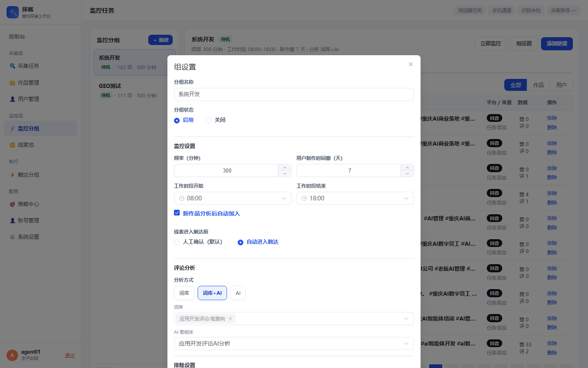Open the 工作时段结束 18:00 dropdown
Image resolution: width=588 pixels, height=368 pixels.
click(x=355, y=198)
